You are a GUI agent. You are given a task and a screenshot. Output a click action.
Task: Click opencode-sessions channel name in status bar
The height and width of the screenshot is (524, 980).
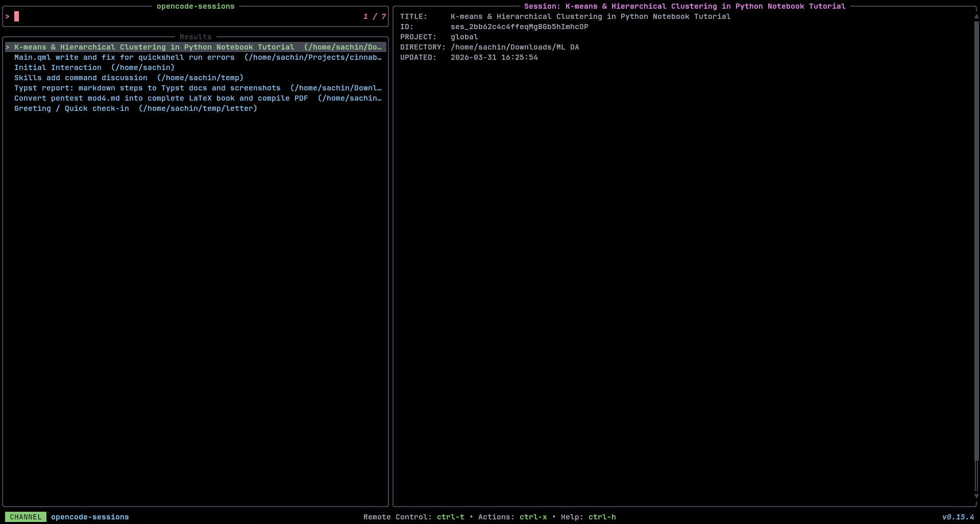[x=90, y=517]
